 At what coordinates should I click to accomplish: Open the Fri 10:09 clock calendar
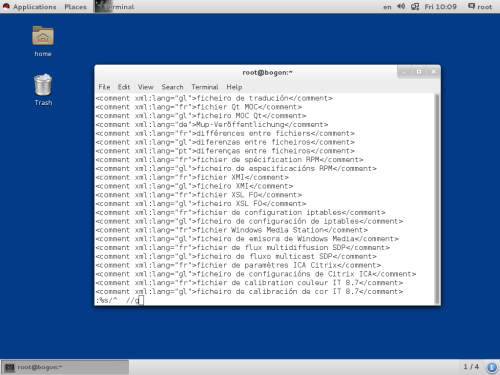(440, 7)
